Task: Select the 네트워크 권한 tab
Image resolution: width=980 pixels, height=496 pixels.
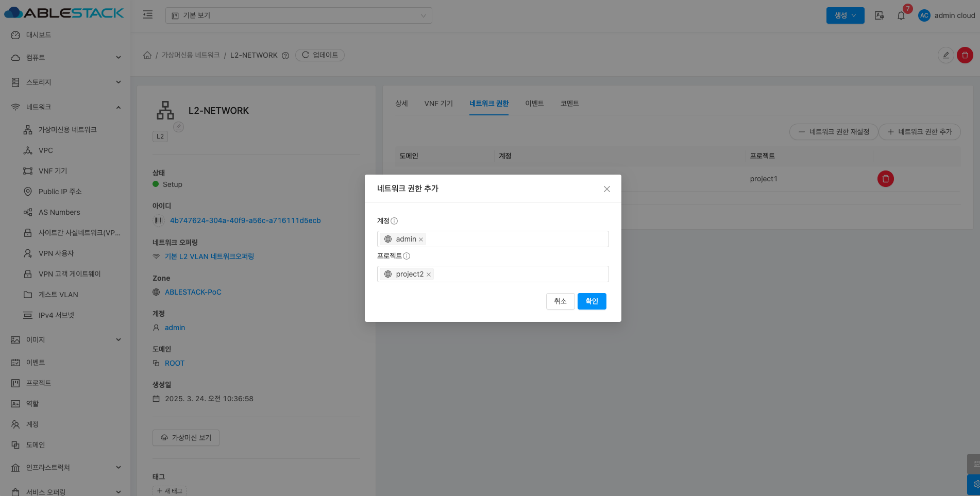Action: [x=489, y=104]
